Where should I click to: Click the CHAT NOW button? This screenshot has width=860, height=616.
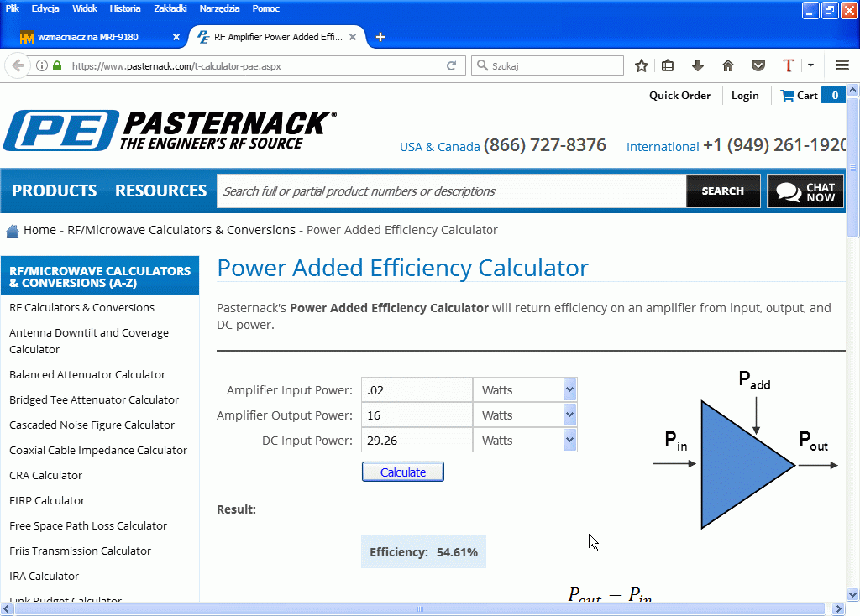point(805,191)
